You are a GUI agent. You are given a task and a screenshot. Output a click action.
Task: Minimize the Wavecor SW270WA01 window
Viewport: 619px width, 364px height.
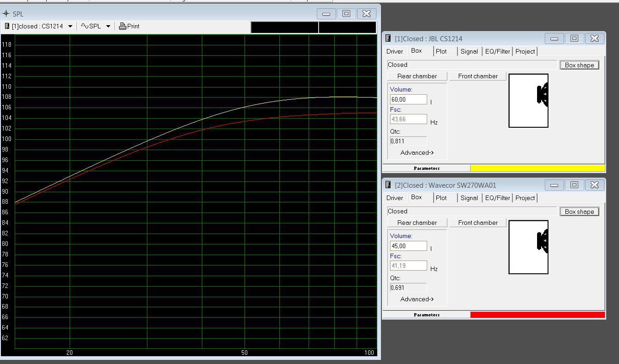click(554, 185)
